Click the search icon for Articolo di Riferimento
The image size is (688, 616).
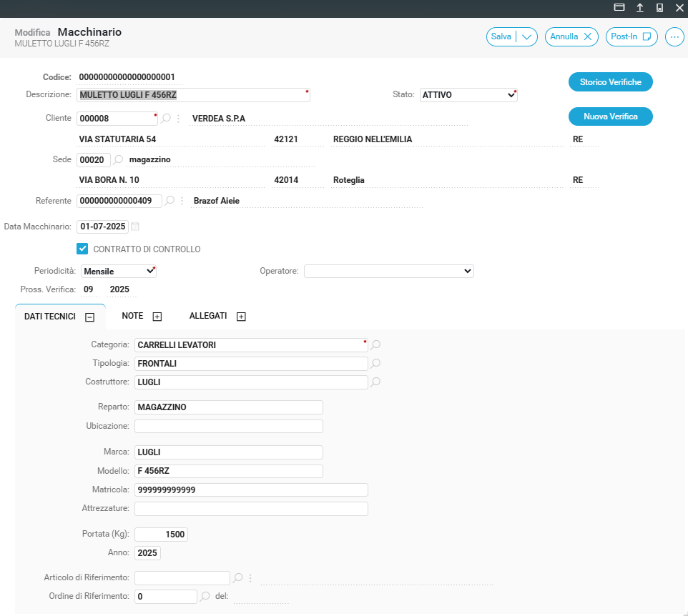[238, 578]
